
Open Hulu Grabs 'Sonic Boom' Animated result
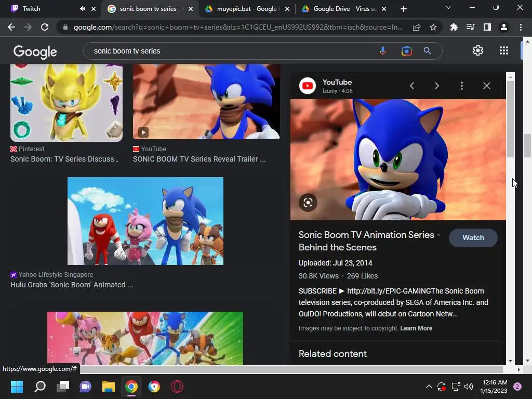click(x=72, y=285)
